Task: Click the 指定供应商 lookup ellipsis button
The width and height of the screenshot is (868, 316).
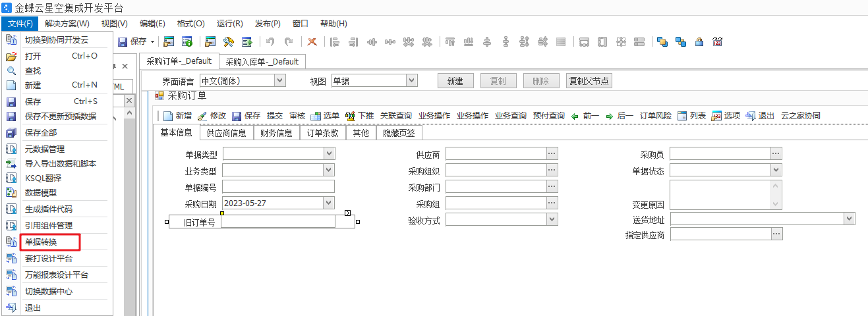Action: pos(776,234)
